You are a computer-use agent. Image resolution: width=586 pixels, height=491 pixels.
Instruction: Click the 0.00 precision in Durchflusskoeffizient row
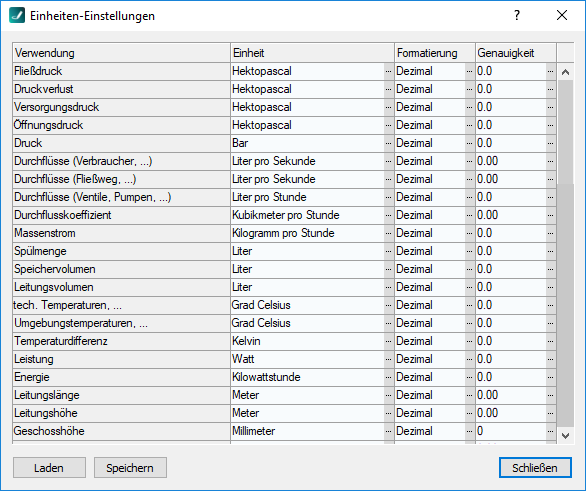[487, 215]
